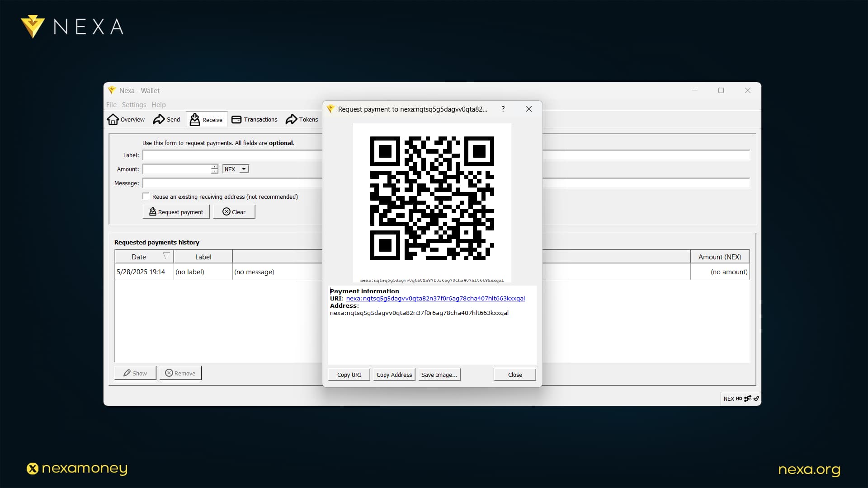Viewport: 868px width, 488px height.
Task: Click the synced checkmark status icon
Action: pyautogui.click(x=756, y=399)
